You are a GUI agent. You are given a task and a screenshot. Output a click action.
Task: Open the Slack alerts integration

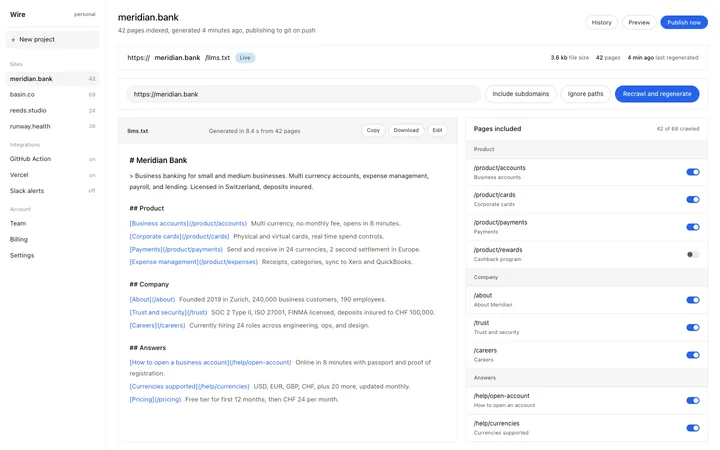[52, 191]
